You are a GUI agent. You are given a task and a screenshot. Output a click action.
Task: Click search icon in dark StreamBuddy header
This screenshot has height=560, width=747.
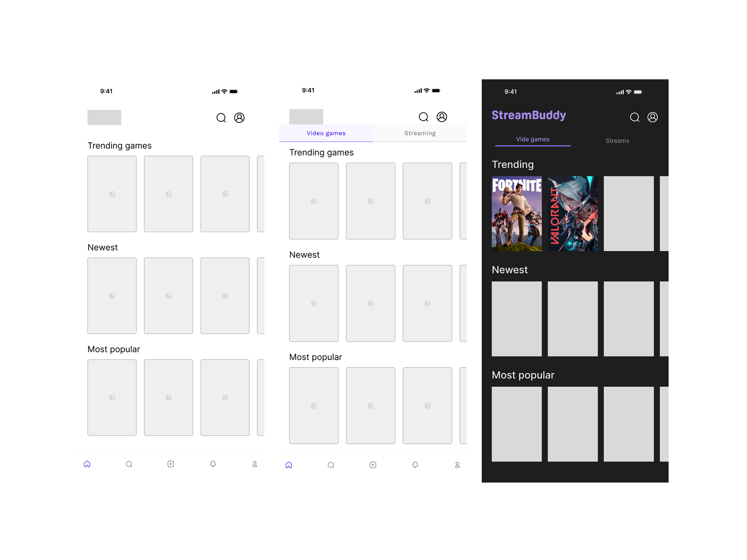click(635, 117)
